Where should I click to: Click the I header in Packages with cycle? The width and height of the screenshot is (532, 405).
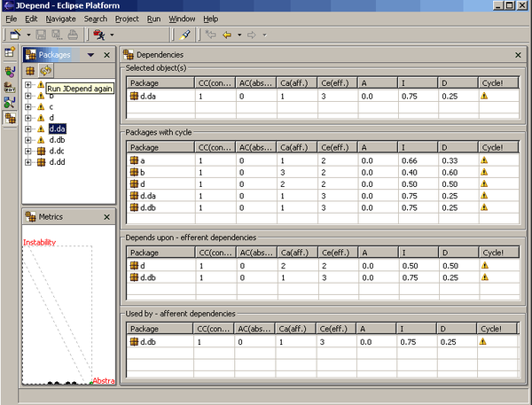[x=418, y=147]
